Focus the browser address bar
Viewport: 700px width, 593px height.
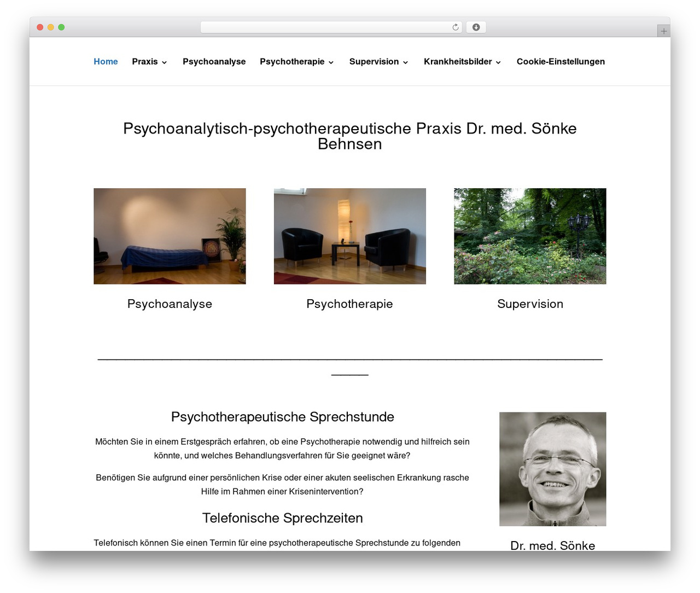(331, 27)
